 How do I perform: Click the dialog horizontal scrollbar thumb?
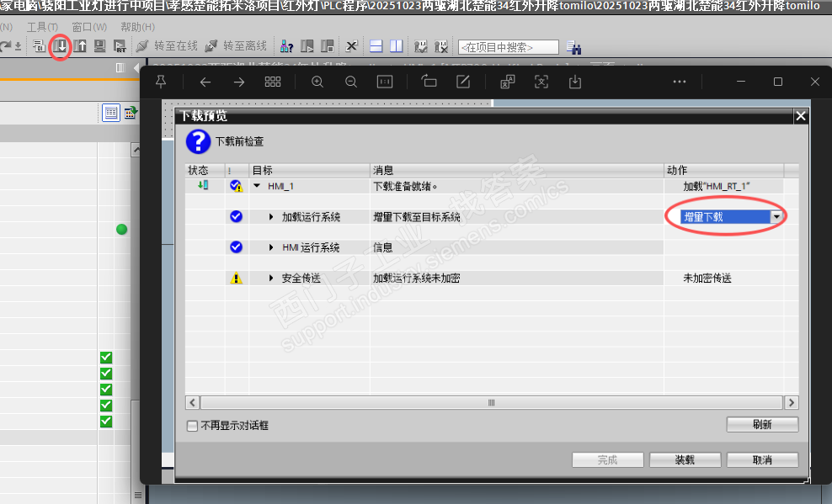click(x=491, y=403)
